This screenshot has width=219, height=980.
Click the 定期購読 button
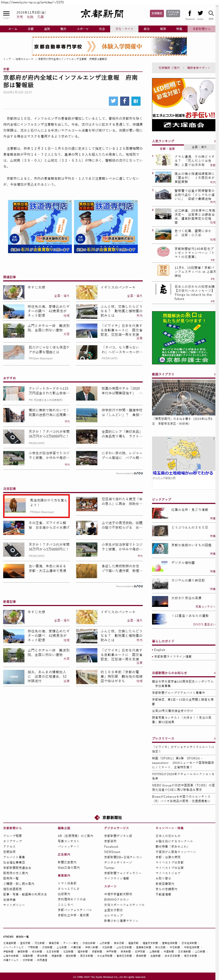point(157,14)
